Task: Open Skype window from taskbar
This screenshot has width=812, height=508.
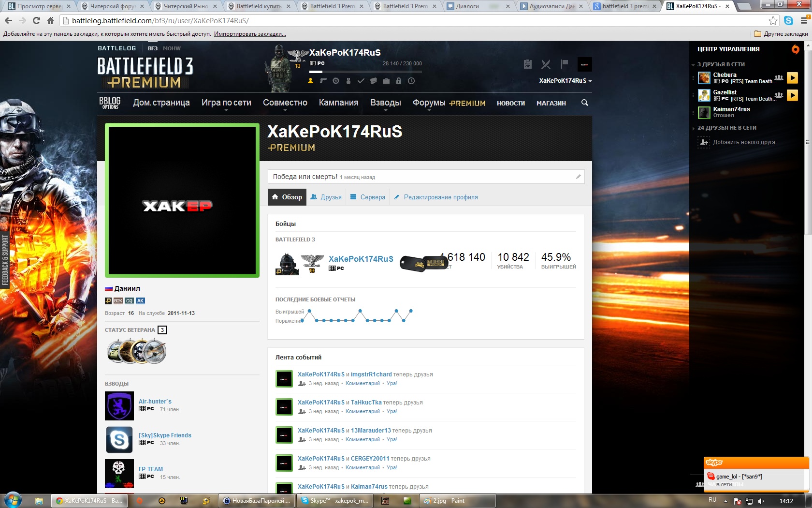Action: pos(335,501)
